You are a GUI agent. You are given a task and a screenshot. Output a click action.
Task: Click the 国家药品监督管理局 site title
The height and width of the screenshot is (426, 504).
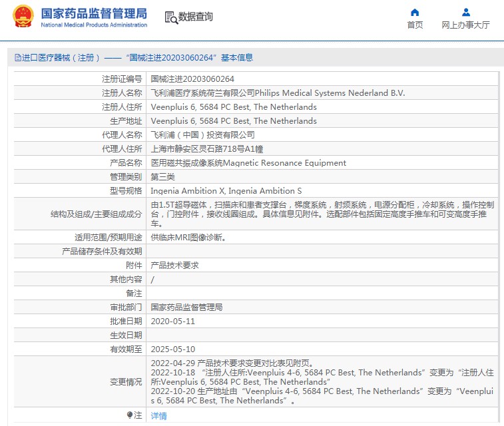click(x=94, y=13)
